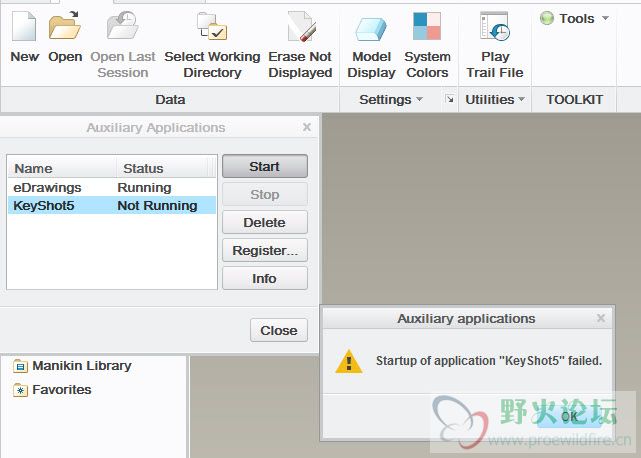This screenshot has height=458, width=641.
Task: Click the Favorites folder icon
Action: (x=20, y=390)
